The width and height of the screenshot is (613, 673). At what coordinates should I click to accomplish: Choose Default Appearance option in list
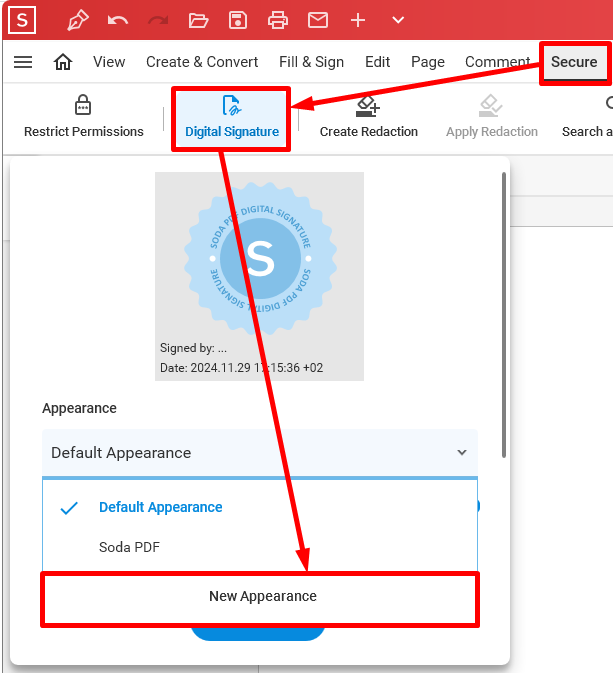(260, 507)
